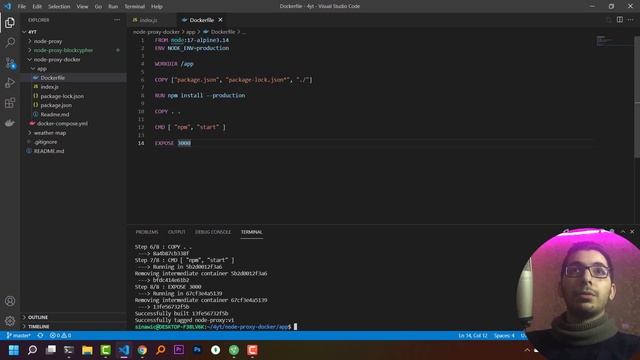Click the split editor right icon
The height and width of the screenshot is (360, 640).
[620, 20]
